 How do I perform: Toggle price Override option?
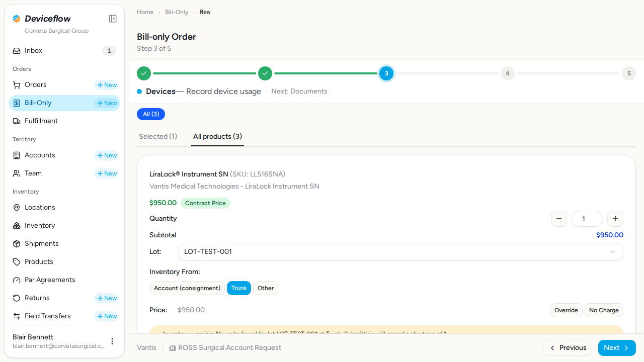tap(566, 310)
